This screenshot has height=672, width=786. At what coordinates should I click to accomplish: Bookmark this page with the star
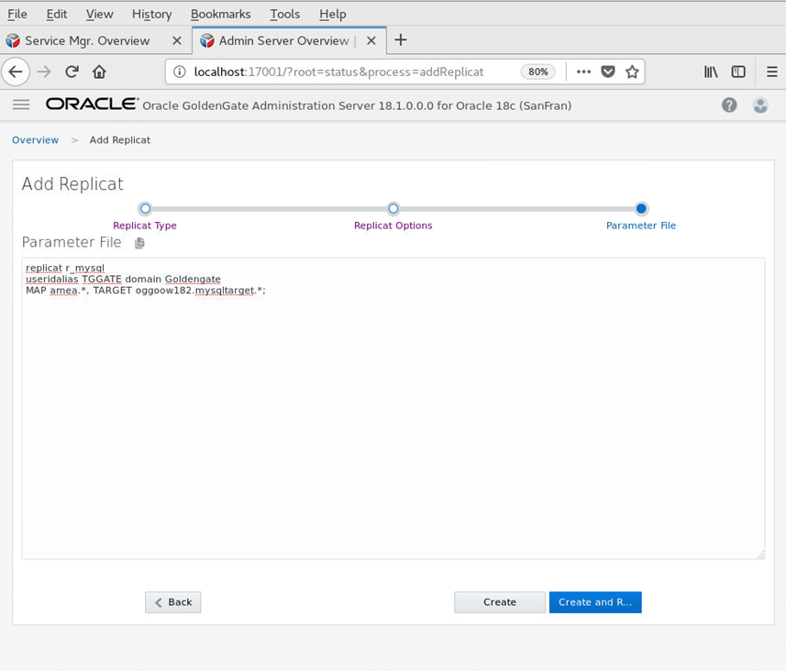(632, 72)
